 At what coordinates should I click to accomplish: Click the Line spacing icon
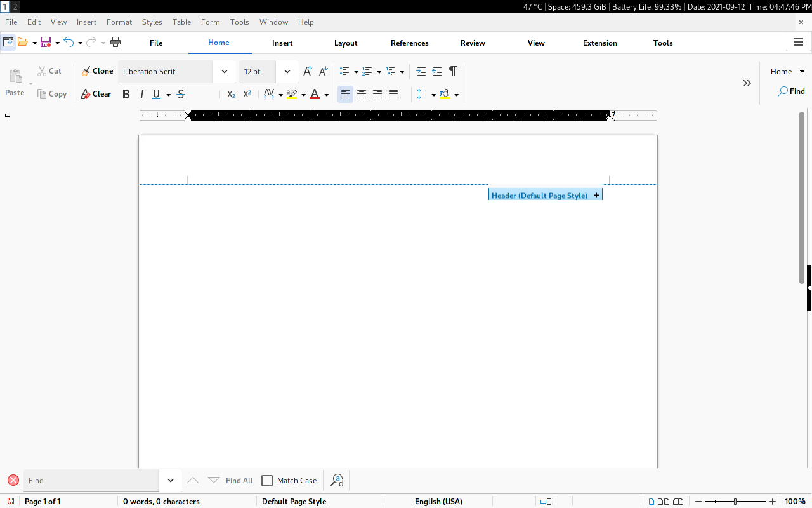click(422, 95)
